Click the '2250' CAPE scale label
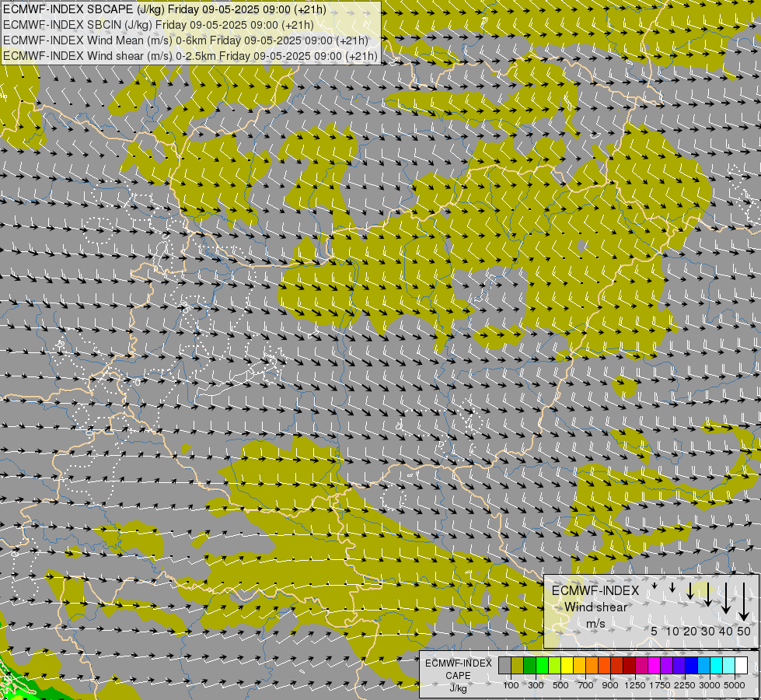 point(685,685)
